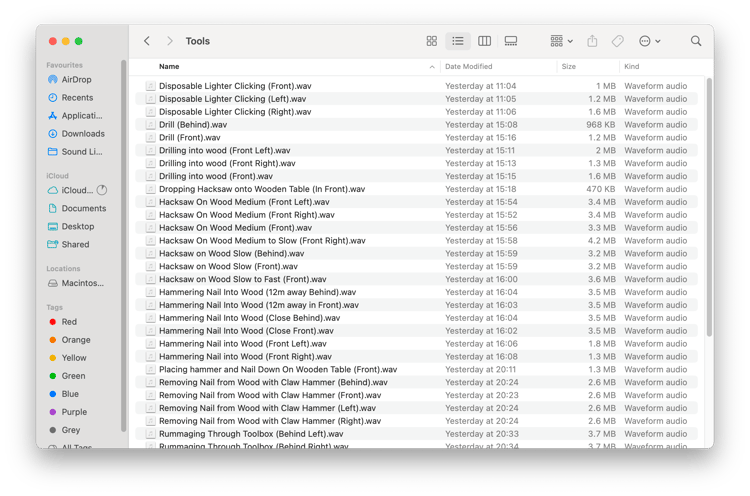Open AirDrop in the sidebar
The height and width of the screenshot is (496, 750).
tap(76, 79)
